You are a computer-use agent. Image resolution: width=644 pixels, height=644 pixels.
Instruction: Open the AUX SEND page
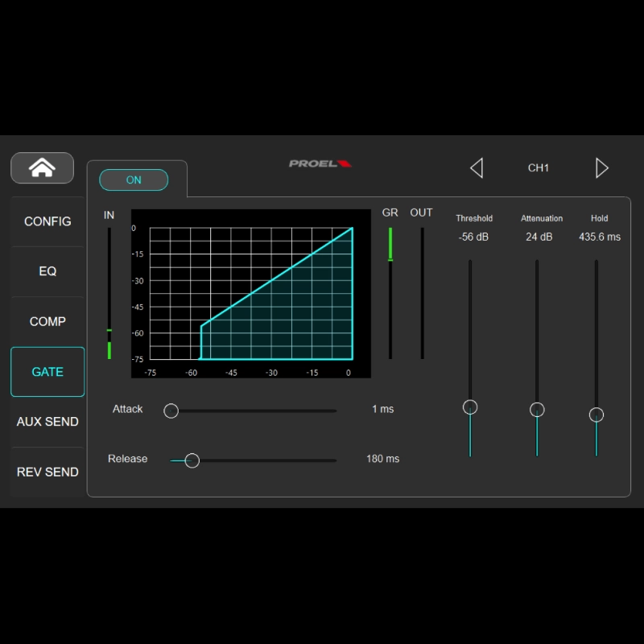[x=47, y=421]
